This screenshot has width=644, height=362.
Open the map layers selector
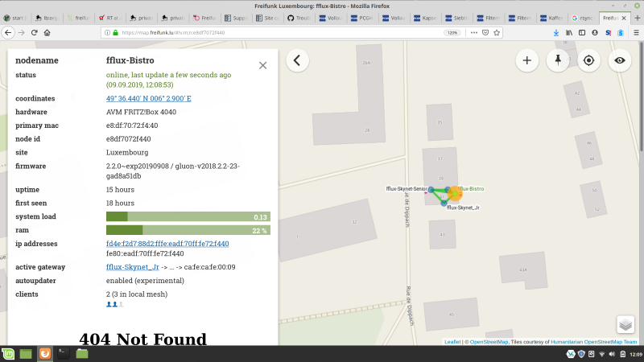coord(625,324)
